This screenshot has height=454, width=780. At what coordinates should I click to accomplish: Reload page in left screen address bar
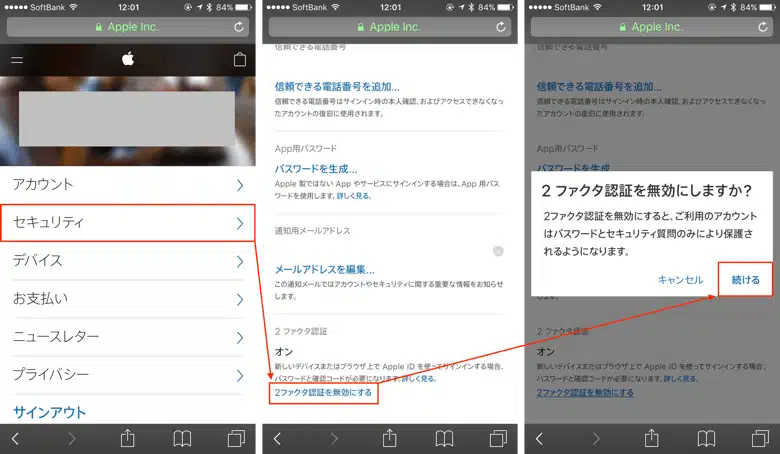tap(239, 27)
